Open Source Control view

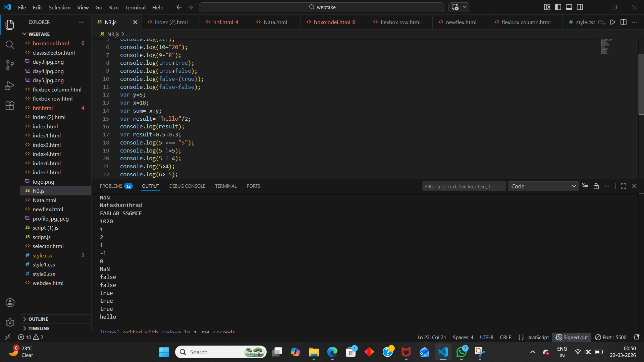[10, 65]
